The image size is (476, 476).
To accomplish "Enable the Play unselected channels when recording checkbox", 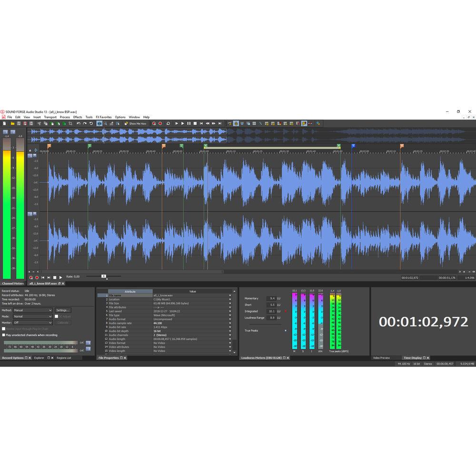I will coord(4,335).
